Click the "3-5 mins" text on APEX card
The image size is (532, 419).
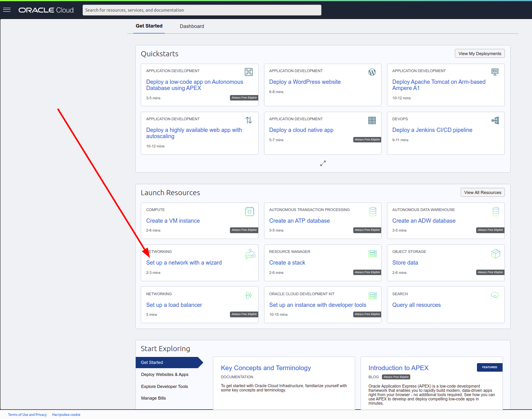153,98
